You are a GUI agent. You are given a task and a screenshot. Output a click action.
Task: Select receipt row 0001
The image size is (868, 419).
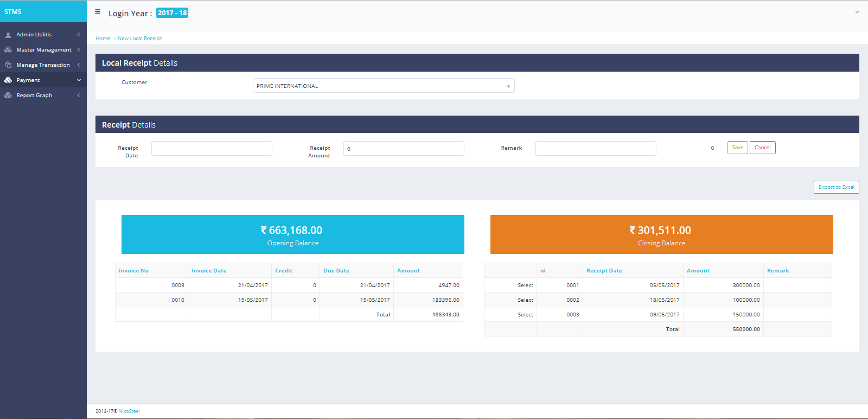pos(525,285)
